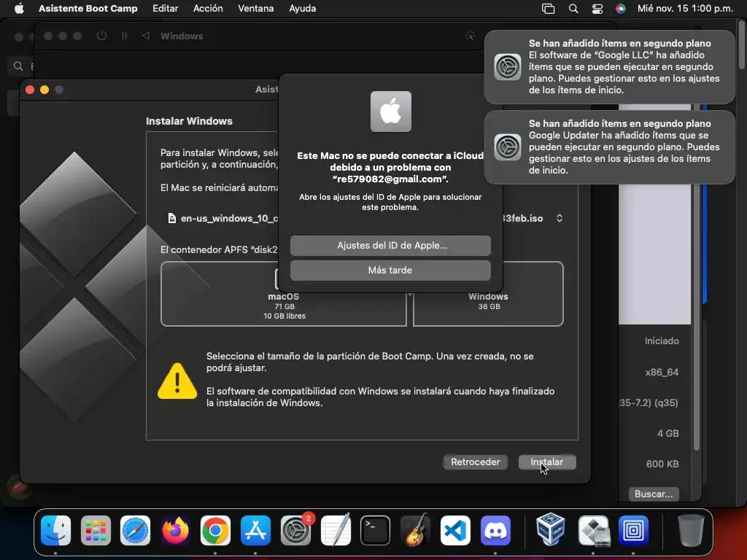Open Finder from the Dock

tap(55, 530)
